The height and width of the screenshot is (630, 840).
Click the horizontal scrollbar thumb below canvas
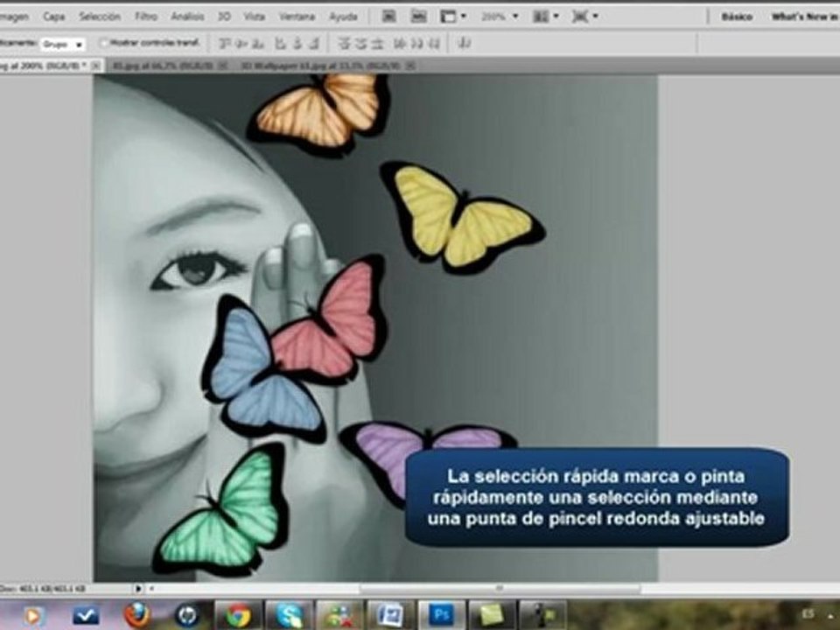[500, 589]
